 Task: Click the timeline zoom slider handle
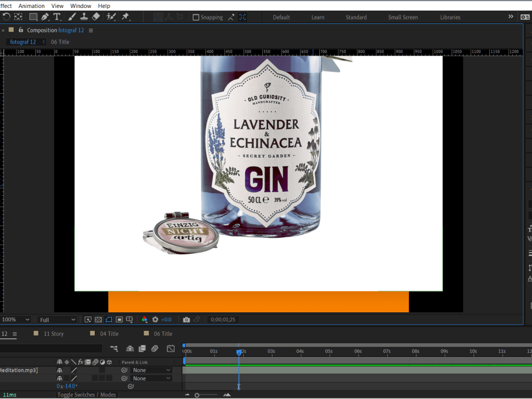[197, 395]
